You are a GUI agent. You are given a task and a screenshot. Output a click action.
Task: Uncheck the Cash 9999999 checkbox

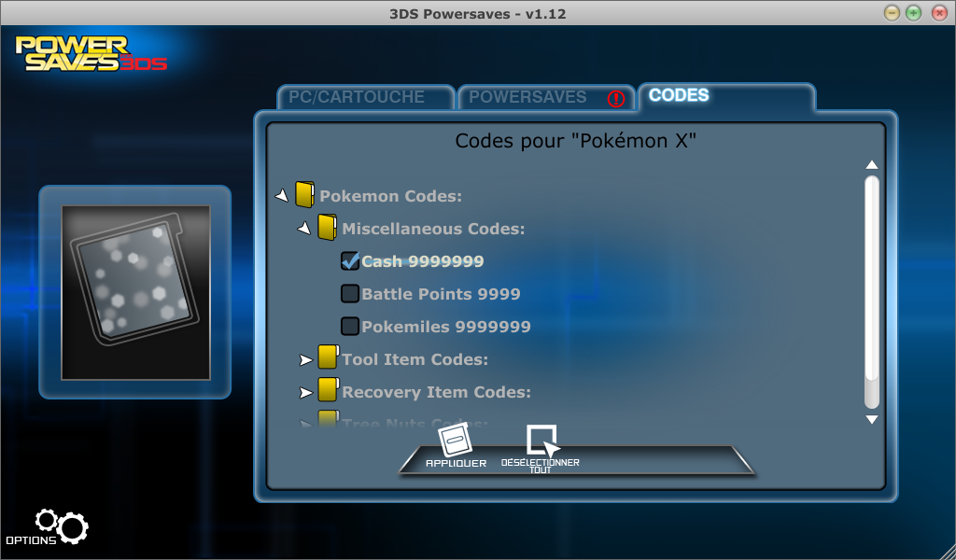350,260
